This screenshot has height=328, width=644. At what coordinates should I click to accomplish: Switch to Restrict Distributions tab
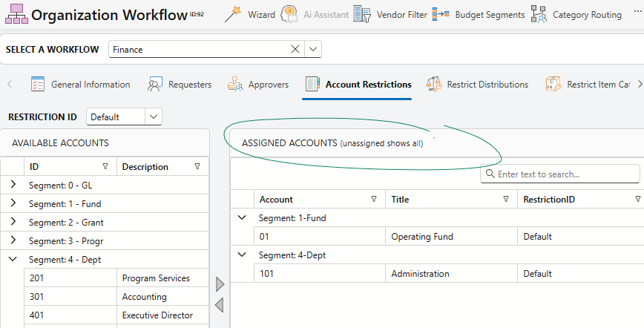[x=477, y=85]
